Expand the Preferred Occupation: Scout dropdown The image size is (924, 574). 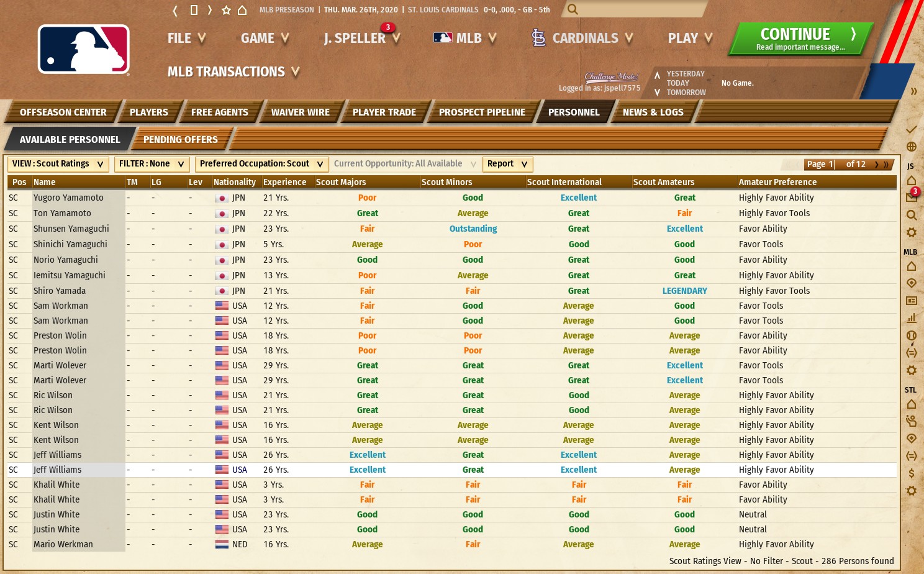point(261,164)
